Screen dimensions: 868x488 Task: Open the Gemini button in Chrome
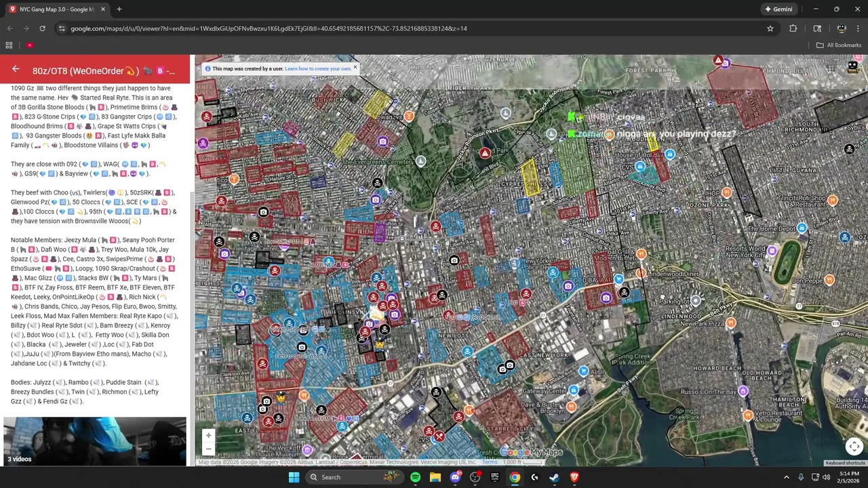(778, 9)
